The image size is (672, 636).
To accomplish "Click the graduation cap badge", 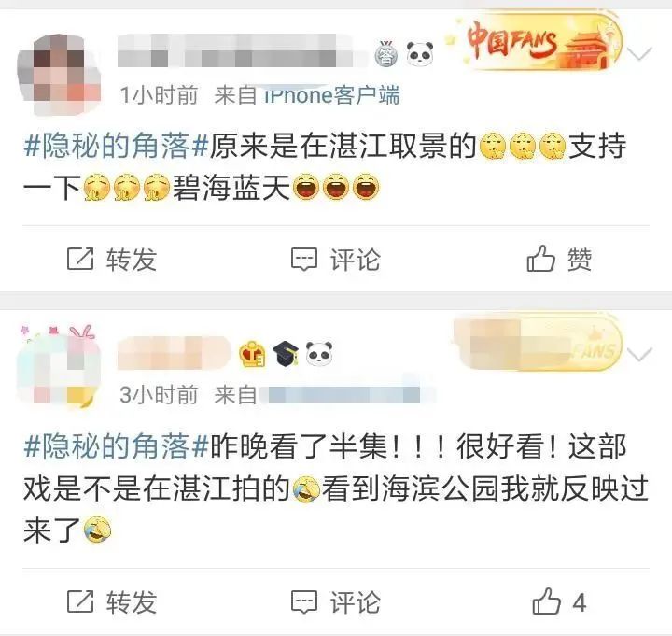I will pyautogui.click(x=286, y=354).
